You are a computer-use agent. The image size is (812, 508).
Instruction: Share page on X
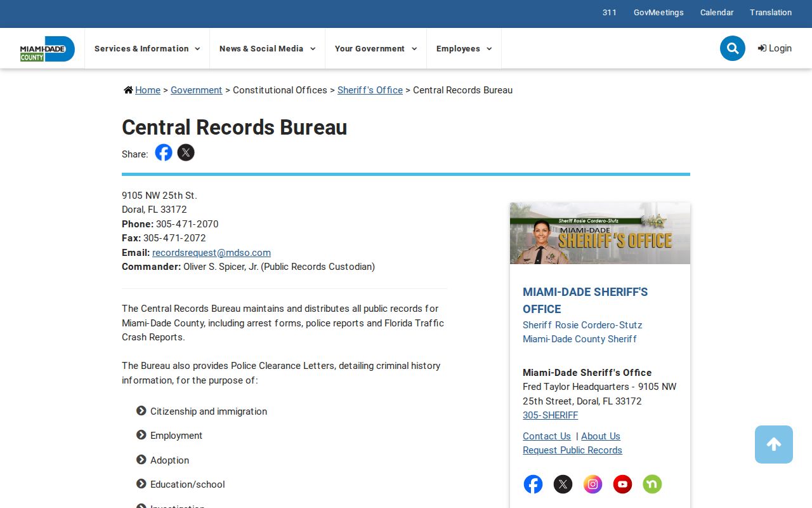(x=186, y=152)
